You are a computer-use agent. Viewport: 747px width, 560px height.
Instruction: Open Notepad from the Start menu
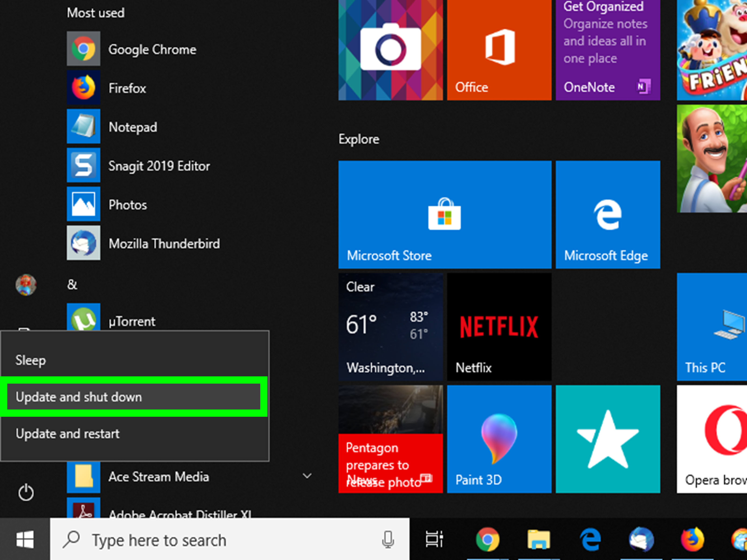[x=189, y=126]
